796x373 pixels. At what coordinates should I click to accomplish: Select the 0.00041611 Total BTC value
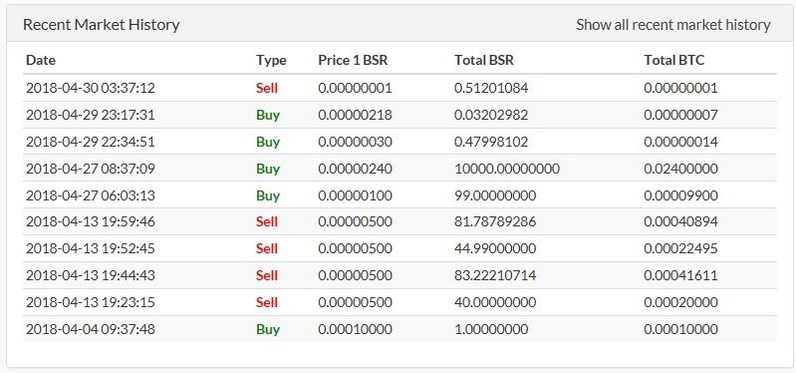point(681,276)
